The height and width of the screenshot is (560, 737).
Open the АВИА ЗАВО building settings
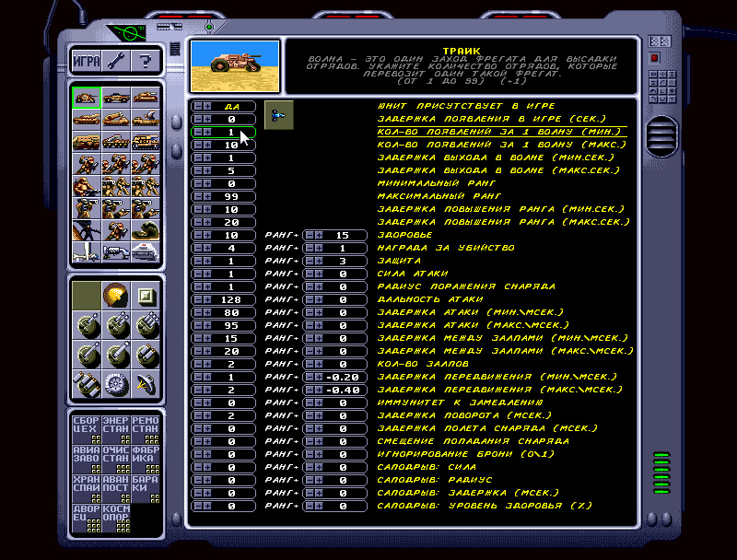click(87, 459)
